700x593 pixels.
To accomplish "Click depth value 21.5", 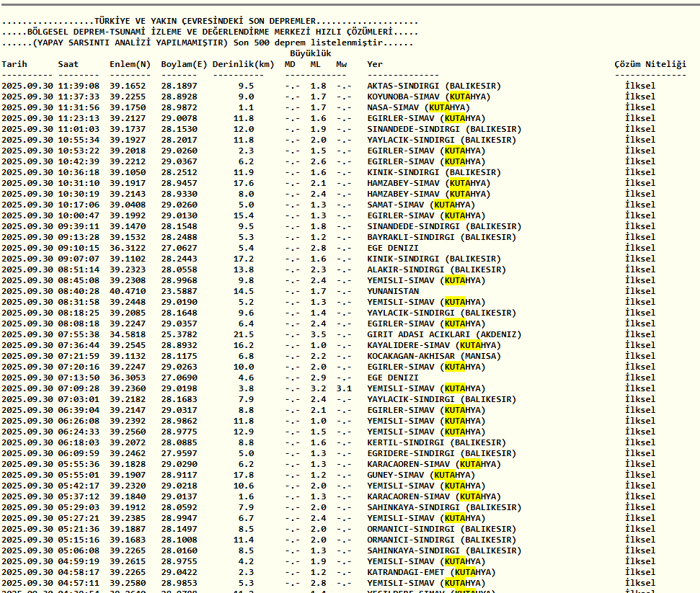I will point(243,334).
